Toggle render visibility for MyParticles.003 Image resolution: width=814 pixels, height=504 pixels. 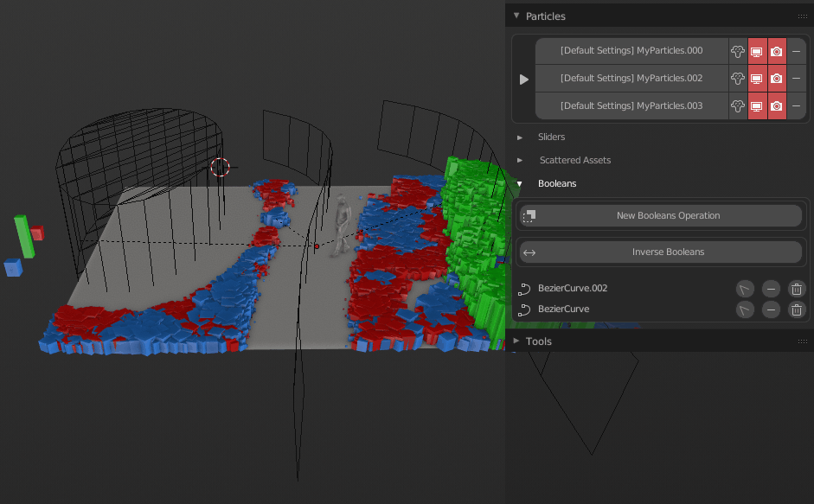pyautogui.click(x=778, y=106)
